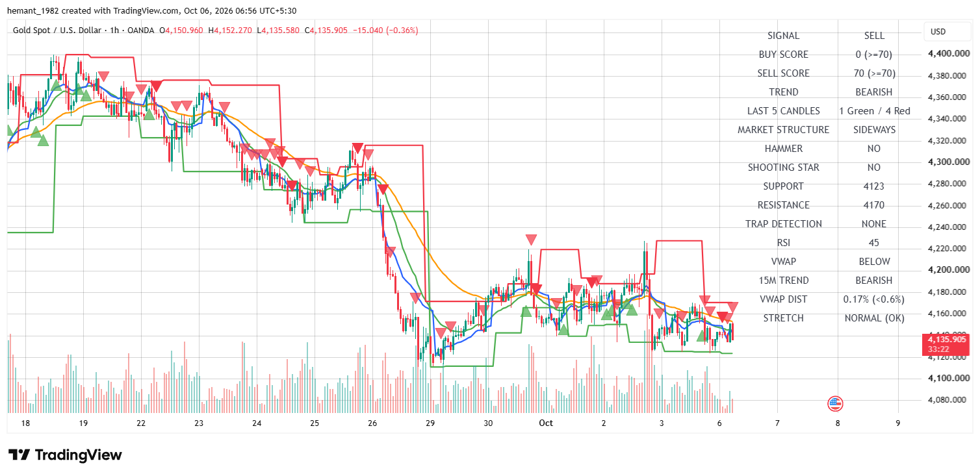Click the 18 date label on the time axis
The image size is (980, 476).
pyautogui.click(x=25, y=423)
